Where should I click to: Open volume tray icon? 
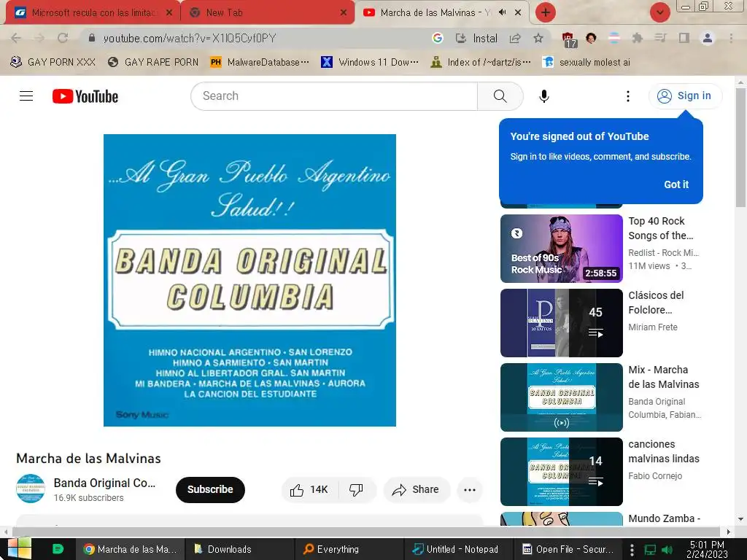coord(667,550)
